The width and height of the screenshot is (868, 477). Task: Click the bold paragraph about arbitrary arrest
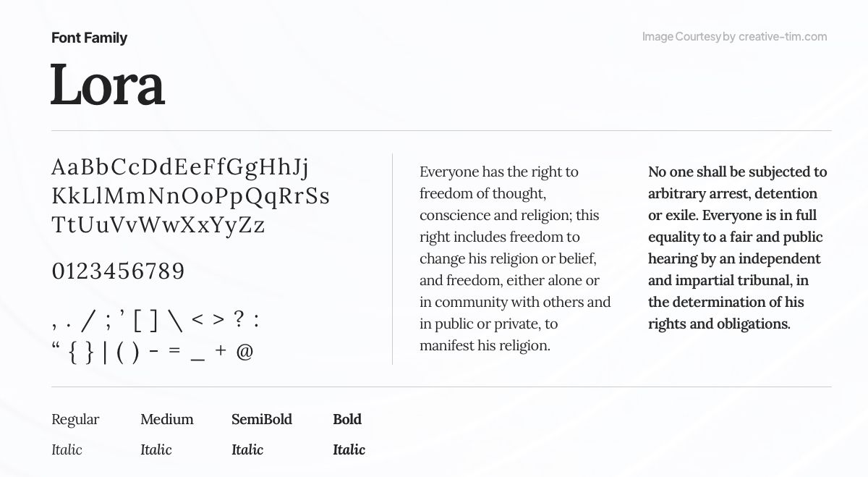click(737, 248)
